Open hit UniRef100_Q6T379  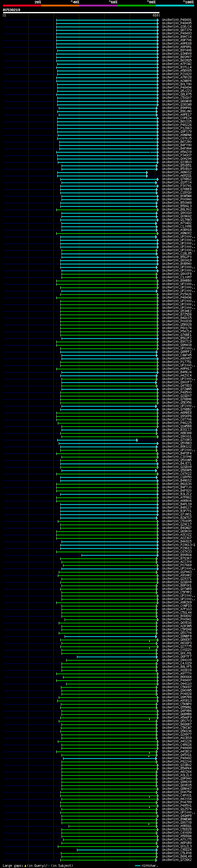tap(177, 30)
